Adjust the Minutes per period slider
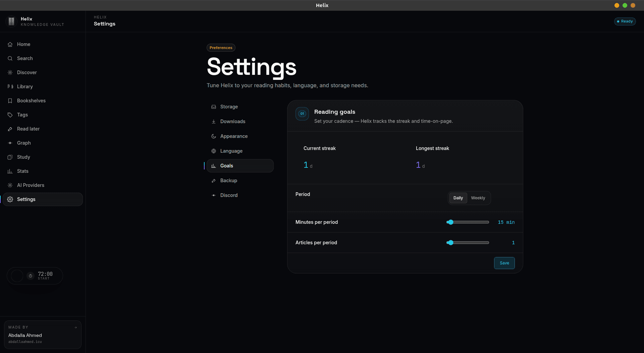This screenshot has width=644, height=353. (x=468, y=222)
